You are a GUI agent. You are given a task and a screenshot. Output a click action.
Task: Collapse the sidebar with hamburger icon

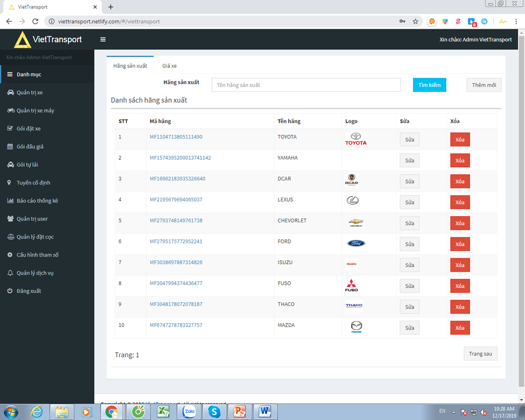103,39
